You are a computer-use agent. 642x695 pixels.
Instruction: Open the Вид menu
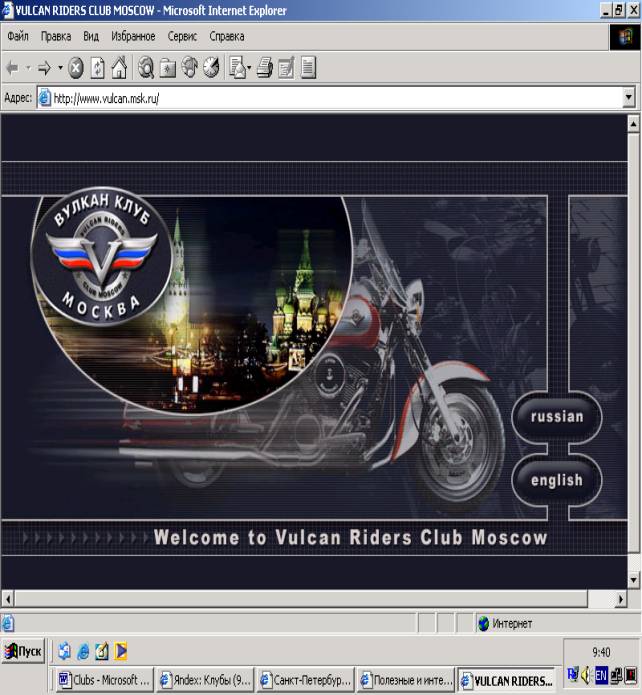(x=91, y=36)
